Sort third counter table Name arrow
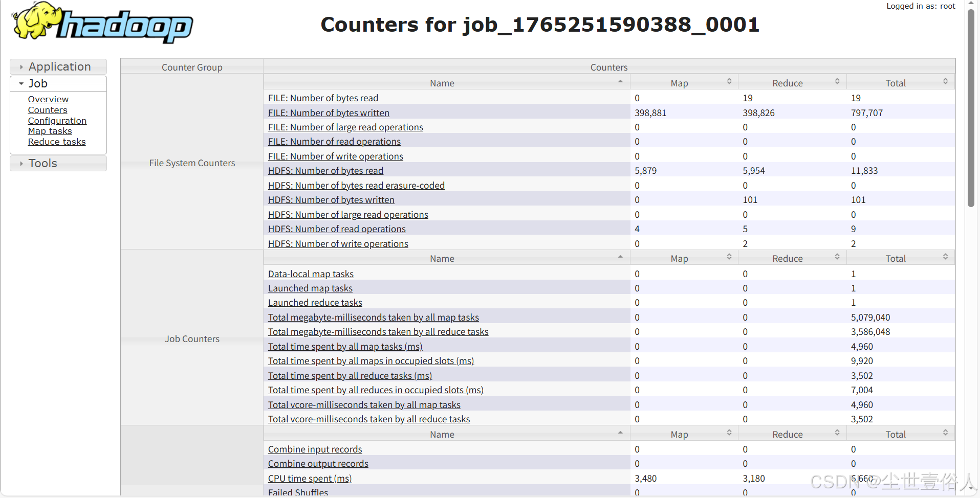Viewport: 980px width, 498px height. pyautogui.click(x=620, y=433)
